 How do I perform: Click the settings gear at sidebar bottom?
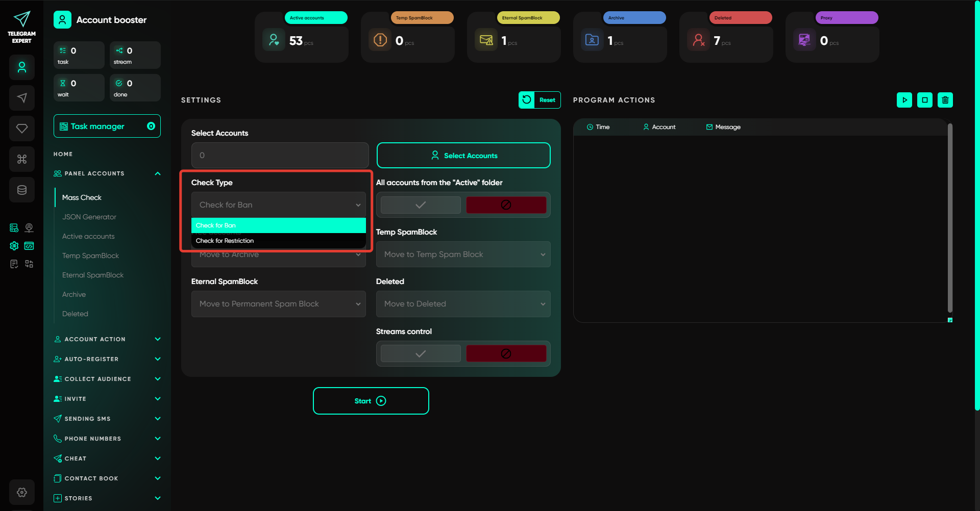22,492
